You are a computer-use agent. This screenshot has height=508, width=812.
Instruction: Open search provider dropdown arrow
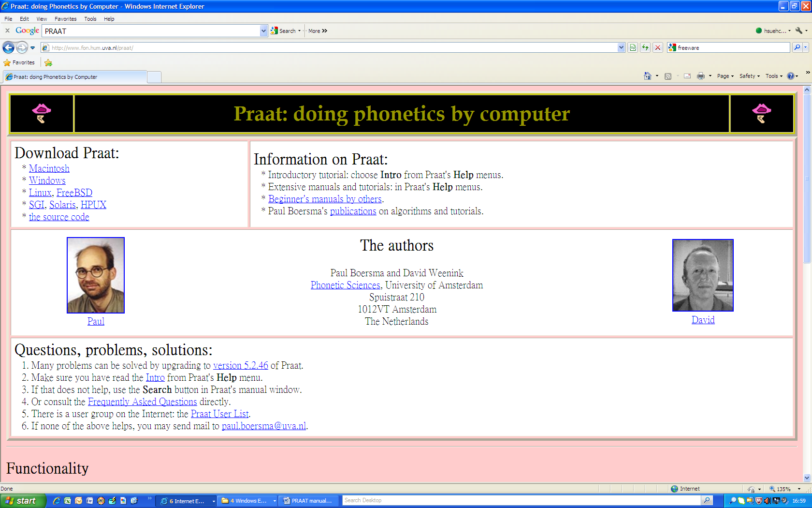click(x=806, y=47)
